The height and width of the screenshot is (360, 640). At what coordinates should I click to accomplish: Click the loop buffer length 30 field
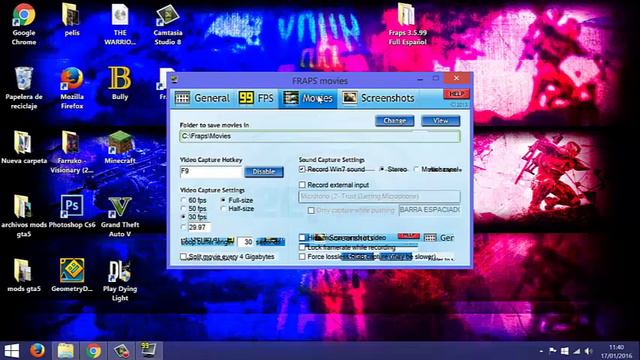coord(246,242)
